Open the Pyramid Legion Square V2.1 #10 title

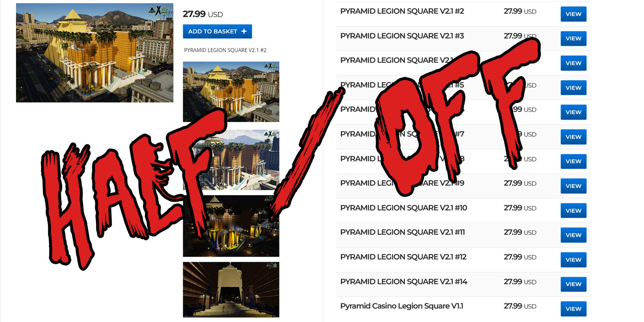(404, 208)
